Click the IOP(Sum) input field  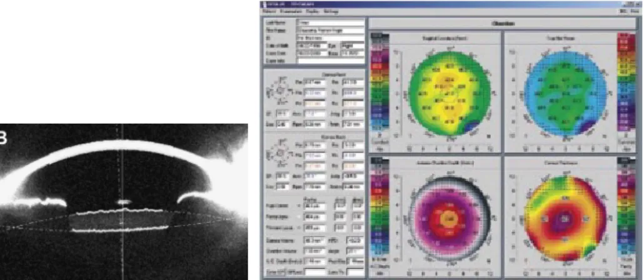click(x=314, y=272)
